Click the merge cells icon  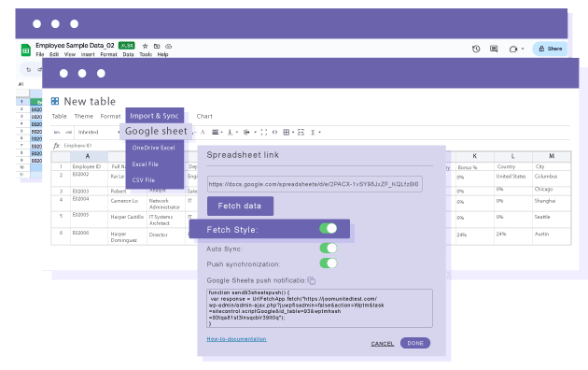(x=301, y=132)
